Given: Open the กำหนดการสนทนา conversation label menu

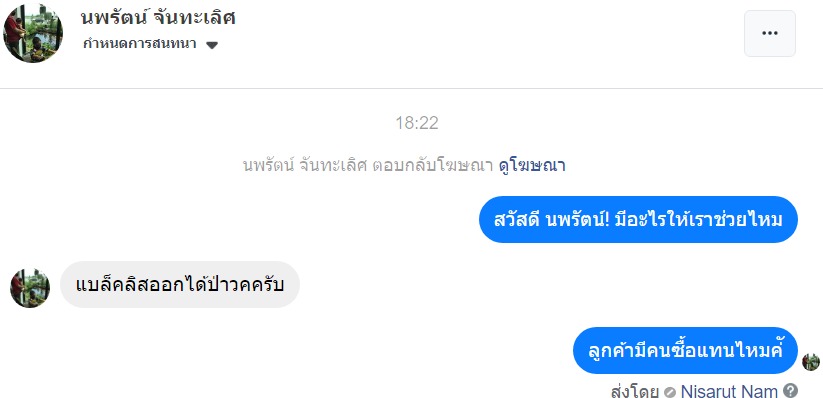Looking at the screenshot, I should tap(140, 44).
